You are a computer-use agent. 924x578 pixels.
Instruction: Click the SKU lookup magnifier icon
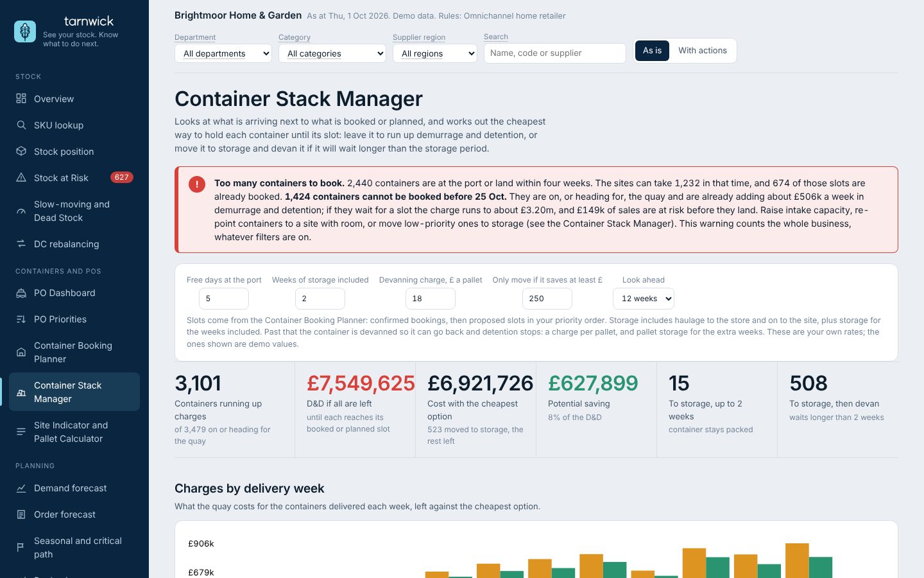click(21, 125)
